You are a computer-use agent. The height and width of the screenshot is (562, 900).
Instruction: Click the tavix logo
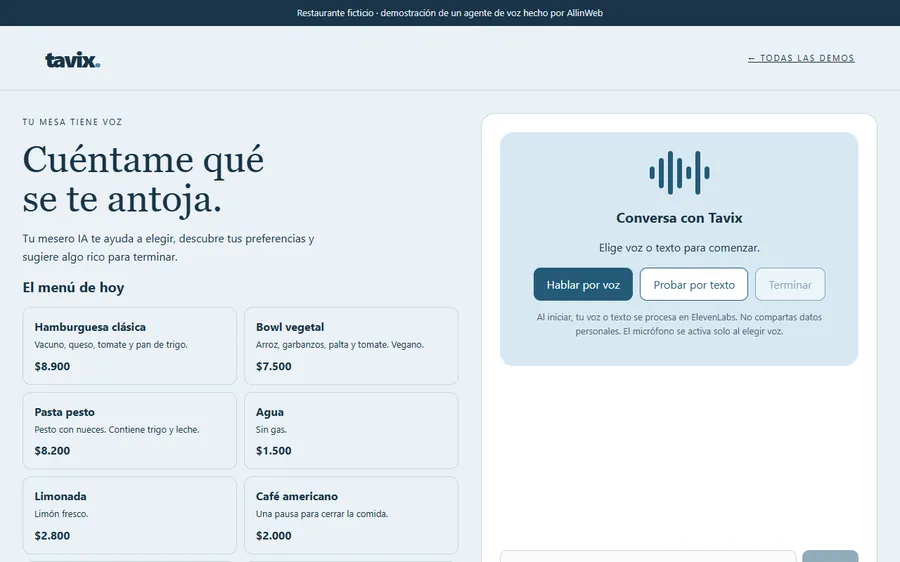tap(73, 60)
